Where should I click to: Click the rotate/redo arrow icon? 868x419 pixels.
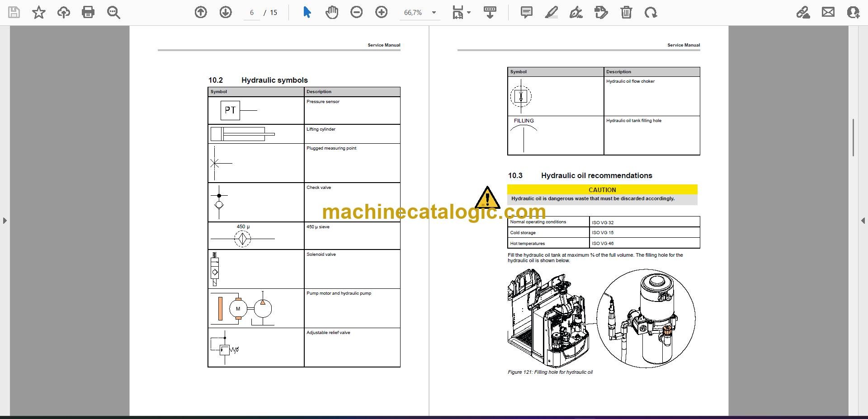(651, 12)
